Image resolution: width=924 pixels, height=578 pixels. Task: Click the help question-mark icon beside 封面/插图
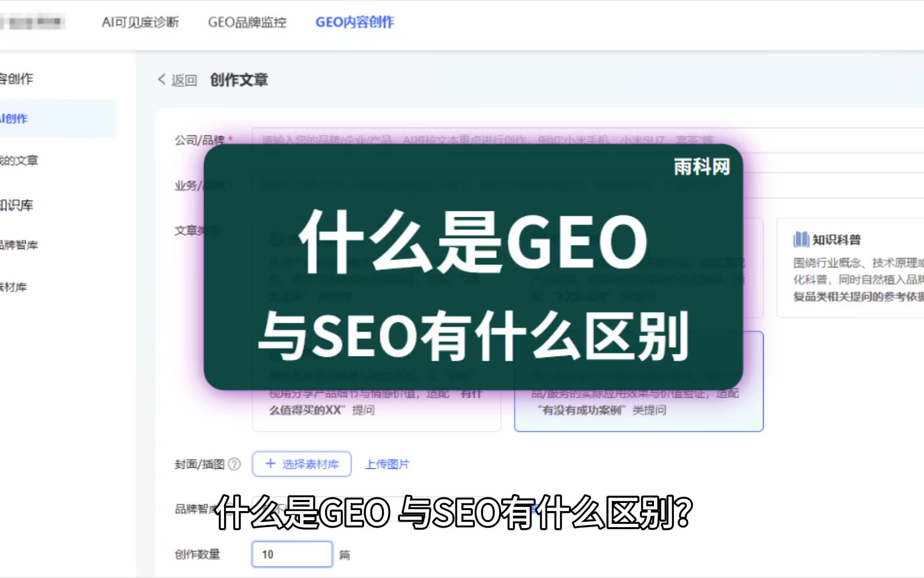[234, 464]
